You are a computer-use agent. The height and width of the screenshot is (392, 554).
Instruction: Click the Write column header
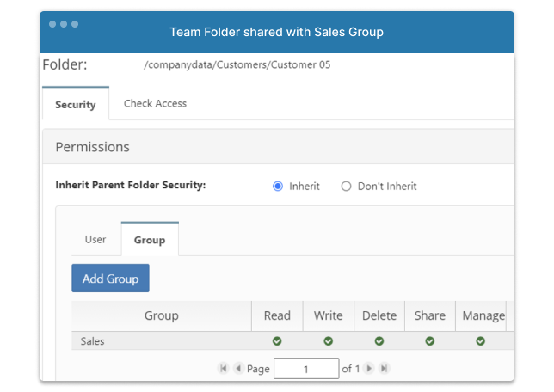[329, 315]
